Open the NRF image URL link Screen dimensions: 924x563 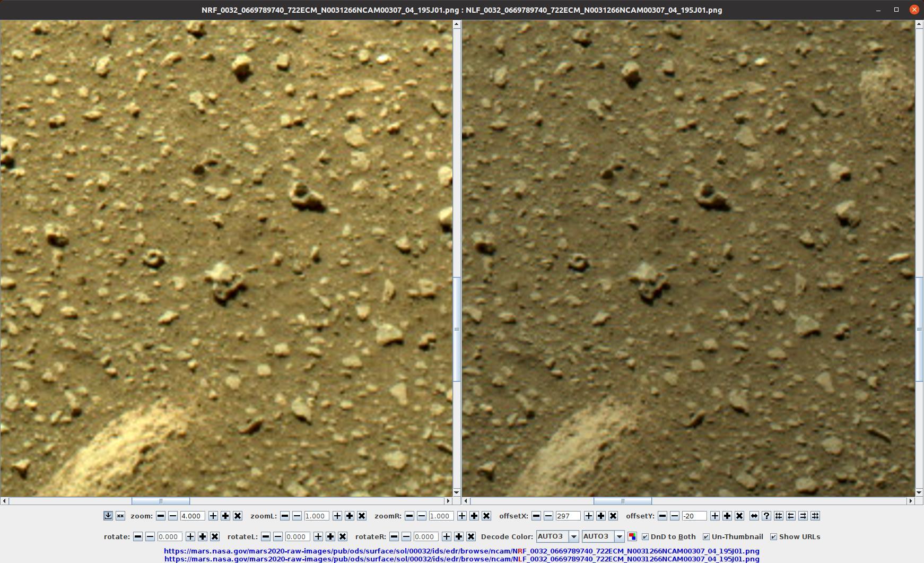click(461, 551)
